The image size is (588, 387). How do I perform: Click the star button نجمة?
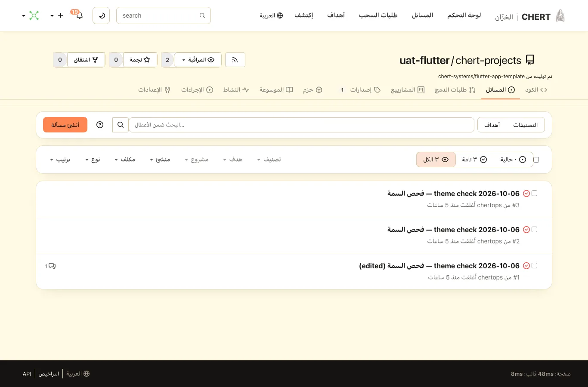click(140, 60)
